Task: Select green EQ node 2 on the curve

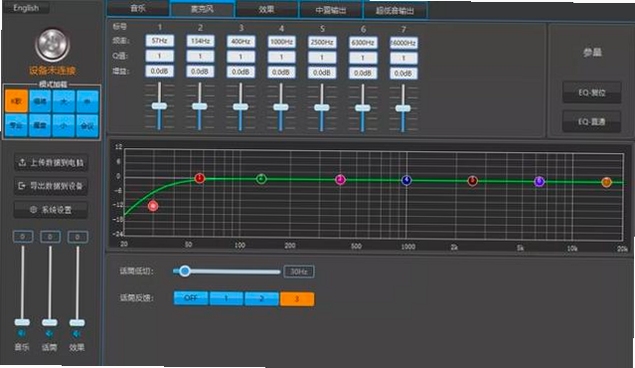Action: (x=262, y=179)
